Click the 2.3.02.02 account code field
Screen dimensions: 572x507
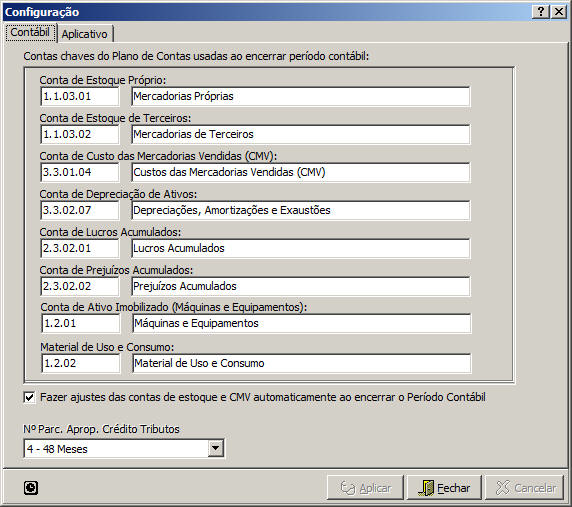click(80, 286)
